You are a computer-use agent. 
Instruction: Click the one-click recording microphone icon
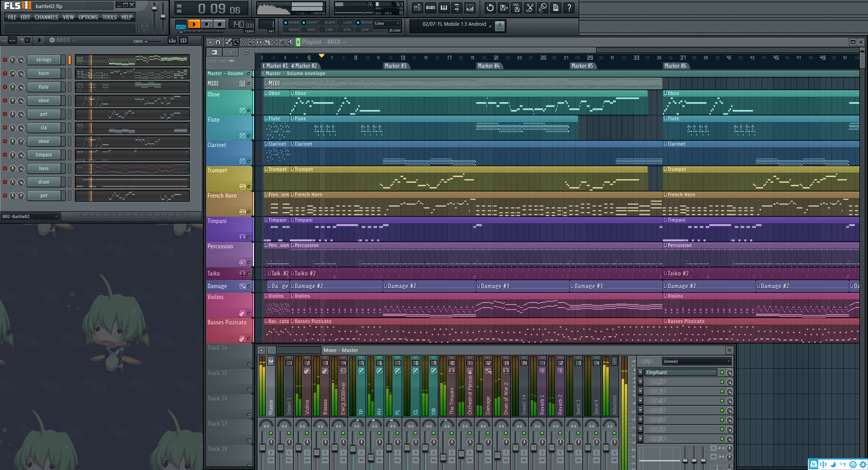click(542, 8)
